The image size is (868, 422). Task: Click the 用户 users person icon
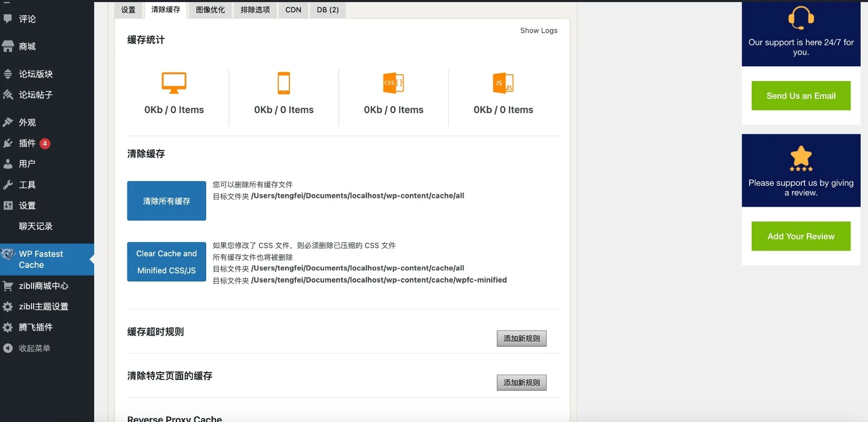(8, 164)
